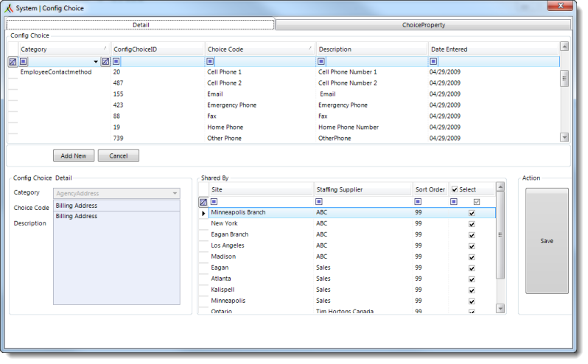The width and height of the screenshot is (588, 364).
Task: Toggle the Select header checkbox
Action: pyautogui.click(x=455, y=189)
